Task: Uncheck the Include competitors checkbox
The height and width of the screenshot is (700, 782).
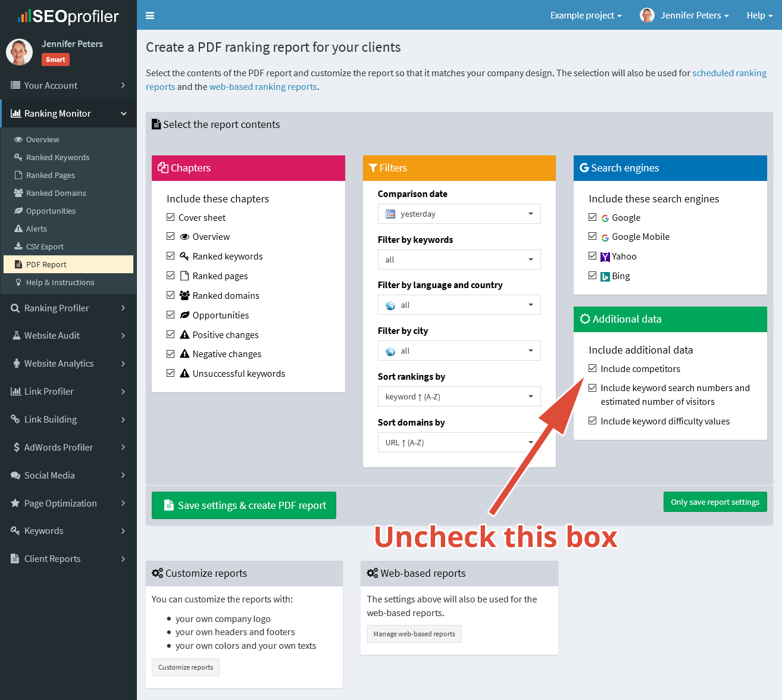Action: click(593, 368)
